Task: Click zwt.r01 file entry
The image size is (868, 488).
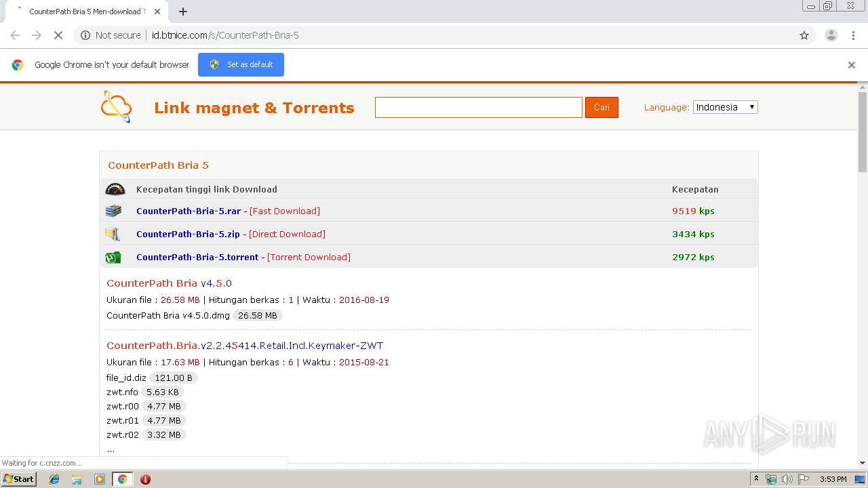Action: pyautogui.click(x=123, y=420)
